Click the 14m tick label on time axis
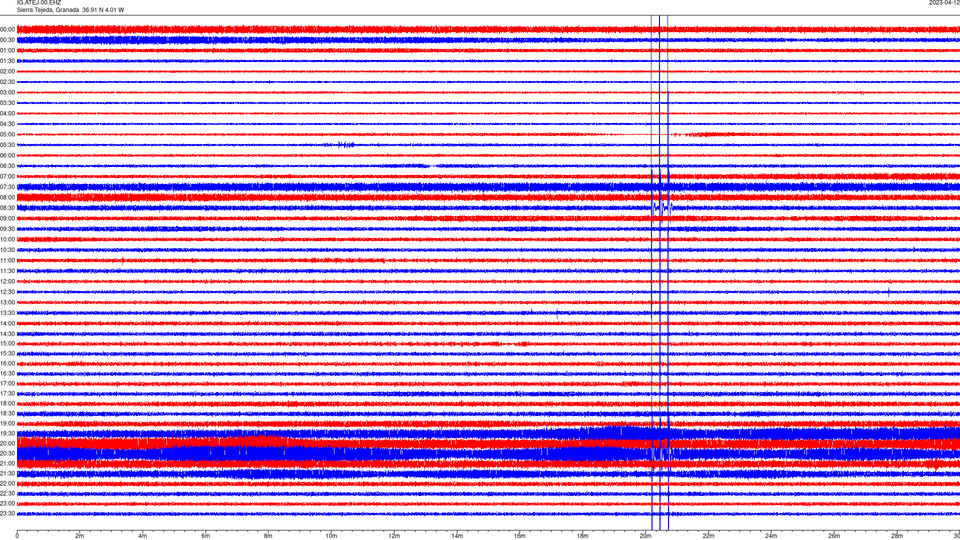This screenshot has height=540, width=960. (x=457, y=536)
